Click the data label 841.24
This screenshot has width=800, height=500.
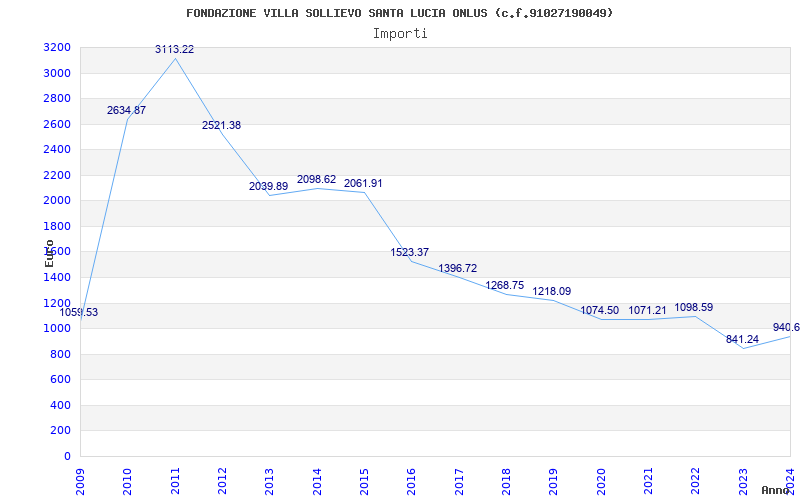tap(742, 340)
